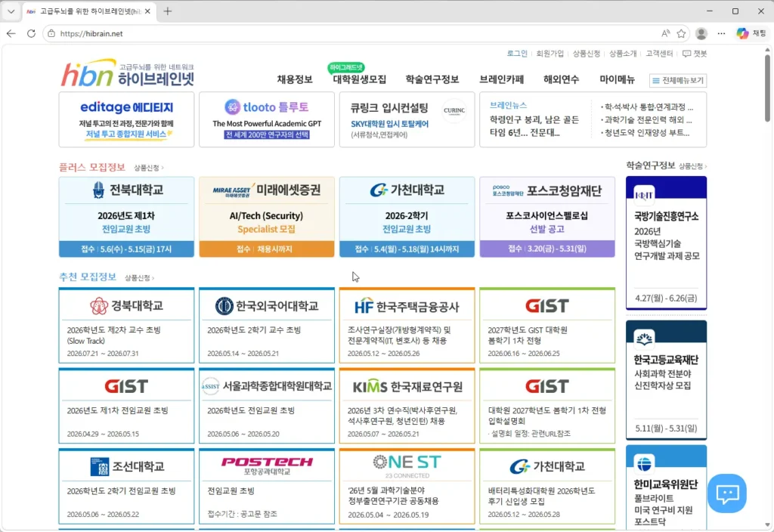Open news item 청년도약 인재양성

point(646,132)
